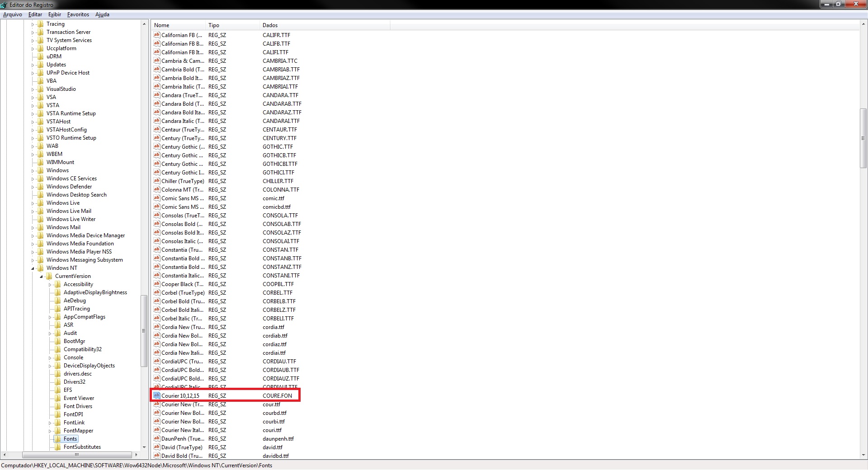Open the Arquivo menu
The height and width of the screenshot is (470, 868).
13,14
